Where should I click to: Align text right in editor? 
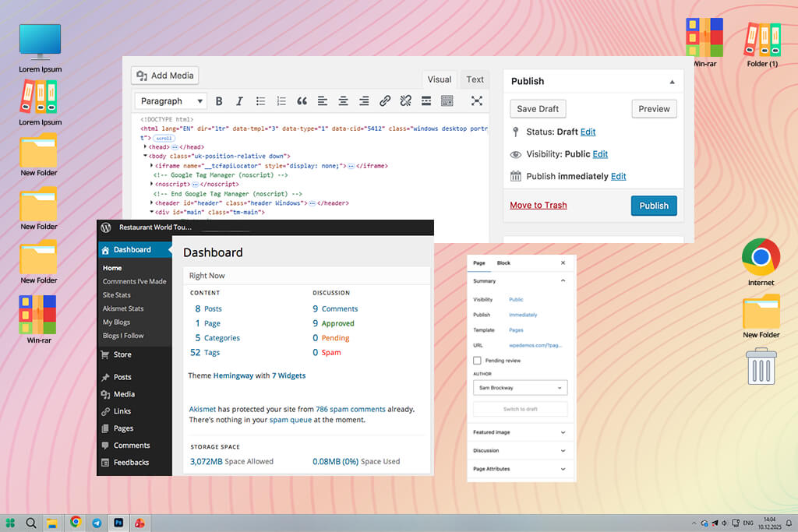tap(364, 101)
